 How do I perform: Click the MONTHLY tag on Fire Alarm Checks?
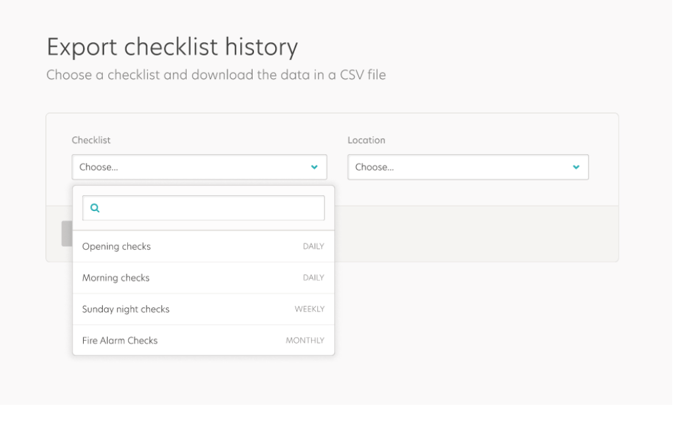(305, 340)
